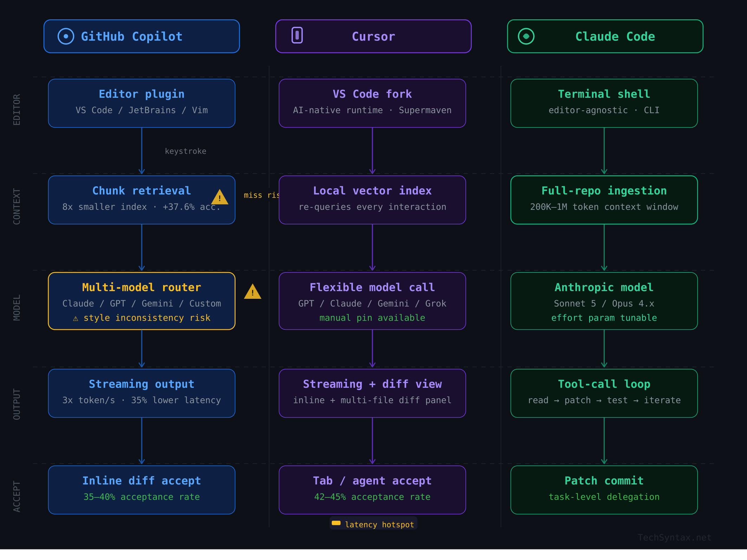This screenshot has height=560, width=747.
Task: Click the Cursor header rectangle icon
Action: [x=297, y=36]
